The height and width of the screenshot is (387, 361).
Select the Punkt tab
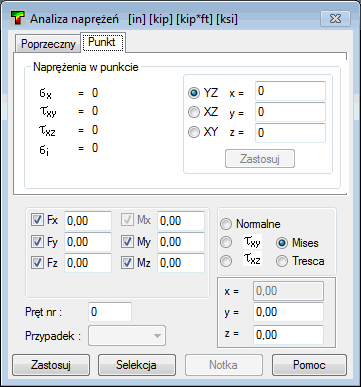tap(103, 42)
